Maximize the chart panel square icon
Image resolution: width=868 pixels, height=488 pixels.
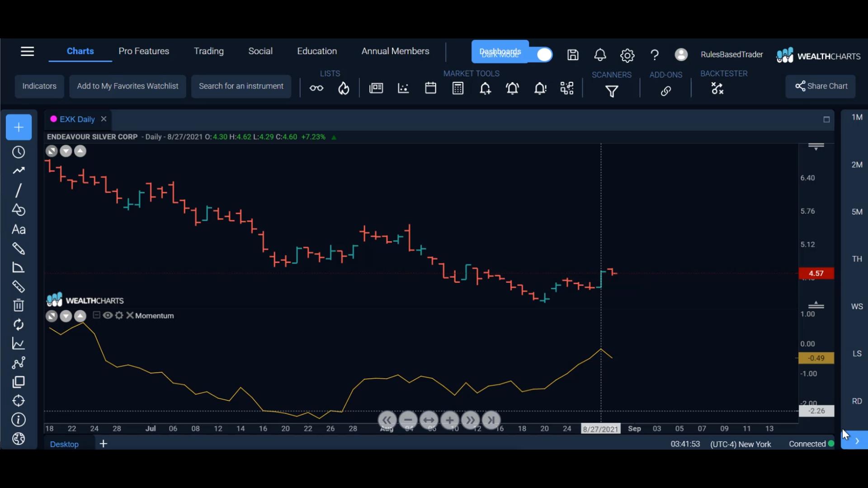coord(826,120)
